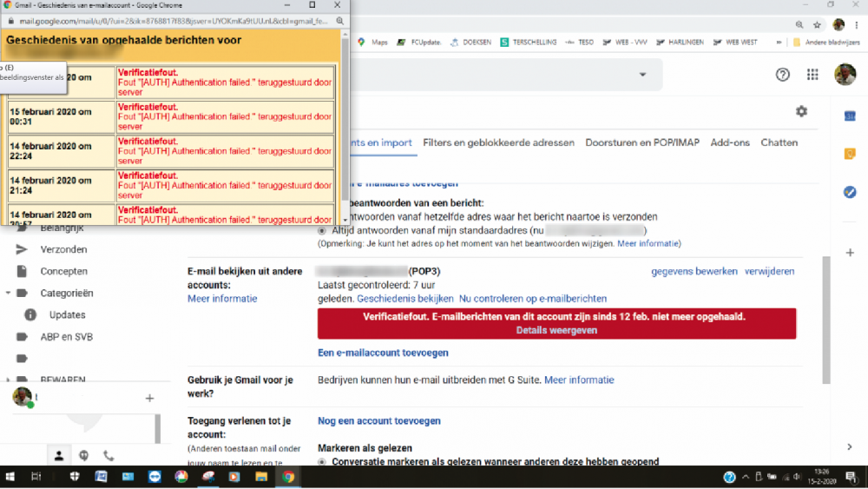Click the zoom magnifier in the main Chrome address bar
Screen dimensions: 868x489
(x=799, y=24)
